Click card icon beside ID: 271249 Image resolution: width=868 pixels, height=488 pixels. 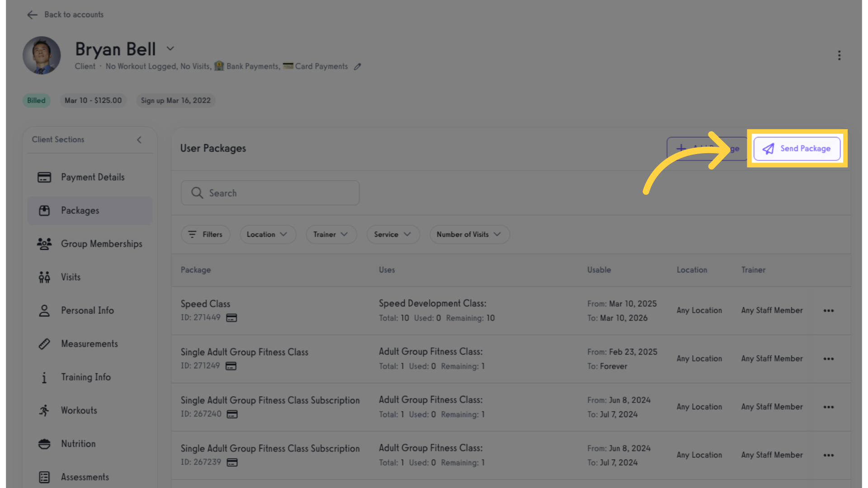pos(231,366)
